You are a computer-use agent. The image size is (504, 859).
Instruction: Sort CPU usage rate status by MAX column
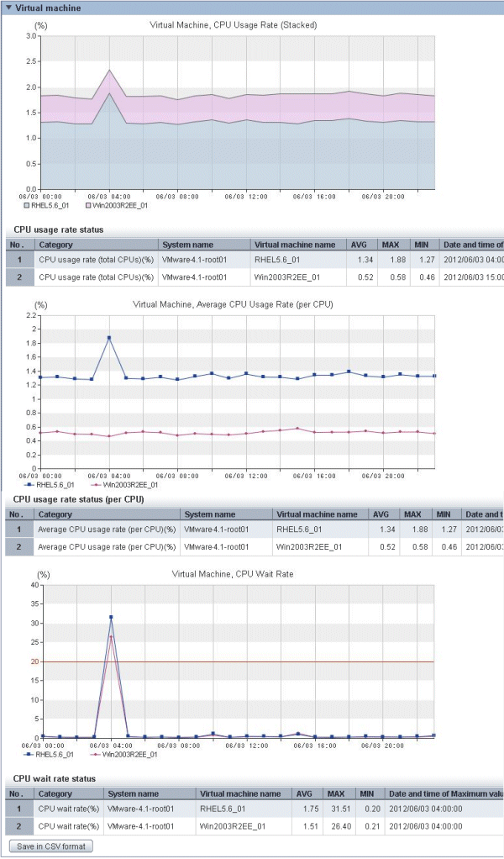click(x=393, y=245)
